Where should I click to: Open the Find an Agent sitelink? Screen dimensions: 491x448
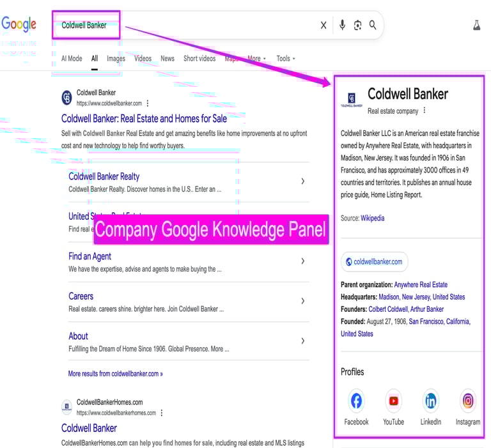pos(90,256)
